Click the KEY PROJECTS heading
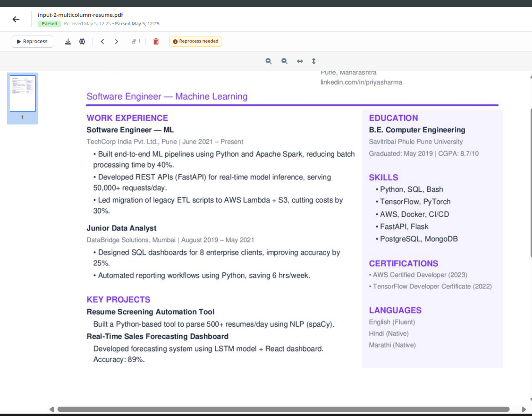The image size is (532, 416). (x=118, y=299)
